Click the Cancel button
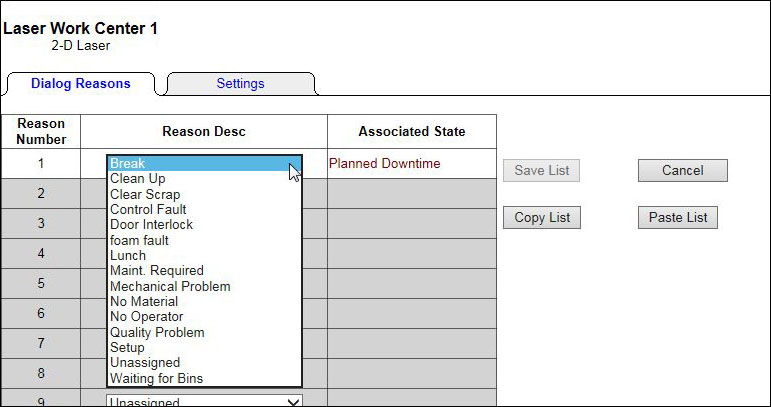The image size is (771, 407). 682,171
